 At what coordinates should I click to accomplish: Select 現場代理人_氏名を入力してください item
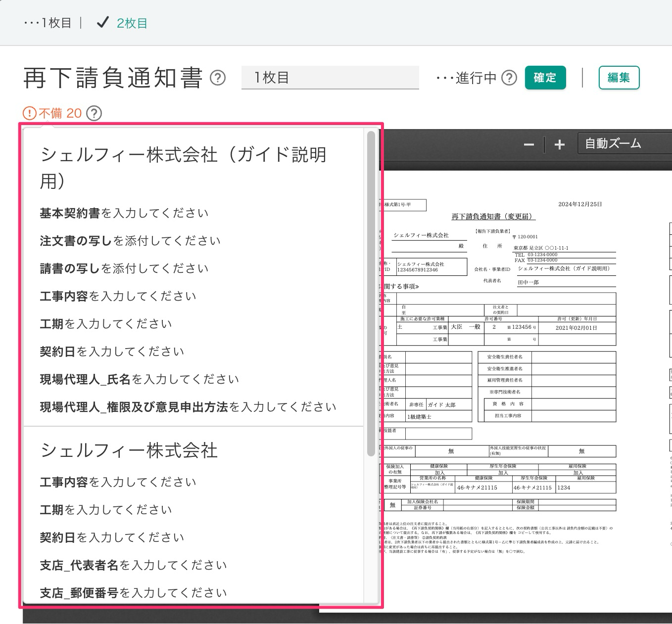pyautogui.click(x=140, y=379)
